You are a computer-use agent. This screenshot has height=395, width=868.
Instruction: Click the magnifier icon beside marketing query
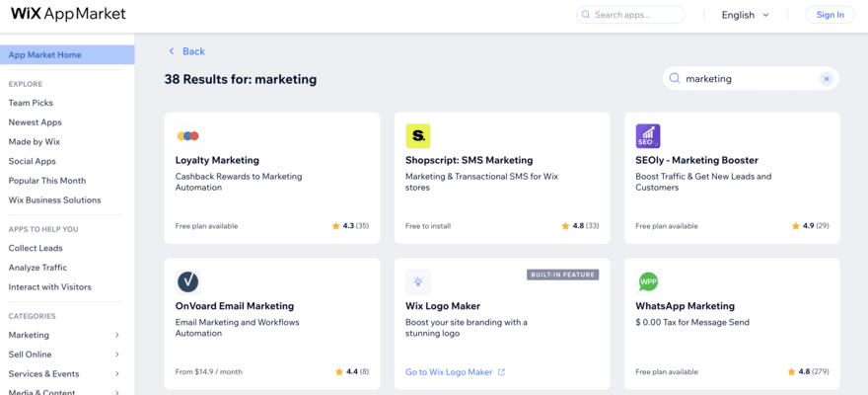point(675,79)
